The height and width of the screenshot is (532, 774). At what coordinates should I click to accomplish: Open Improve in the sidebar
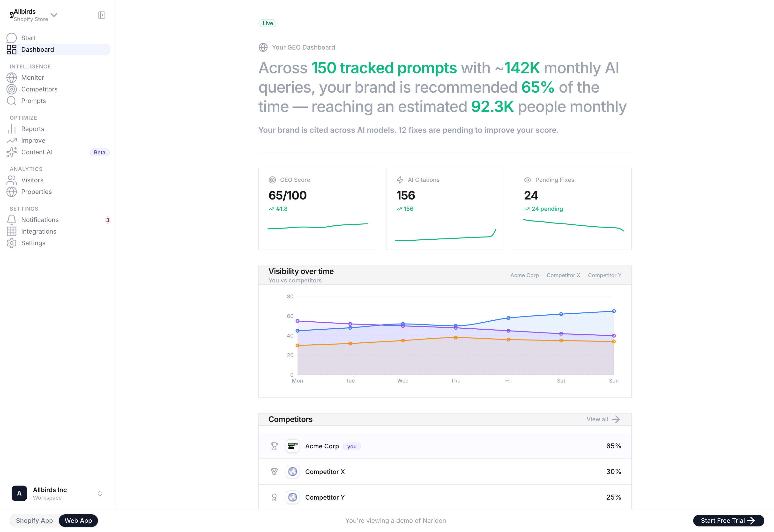[x=58, y=141]
